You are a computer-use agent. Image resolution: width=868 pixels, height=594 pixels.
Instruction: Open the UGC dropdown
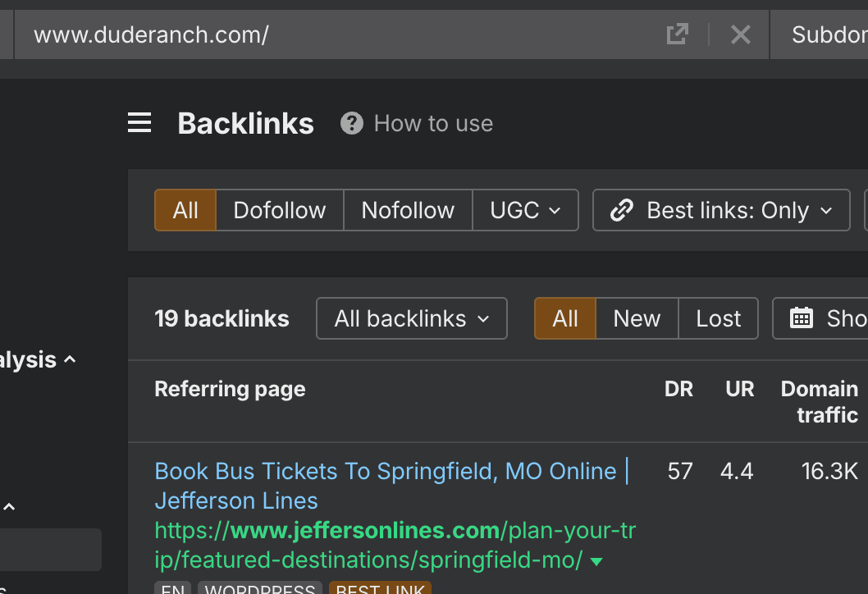point(525,211)
